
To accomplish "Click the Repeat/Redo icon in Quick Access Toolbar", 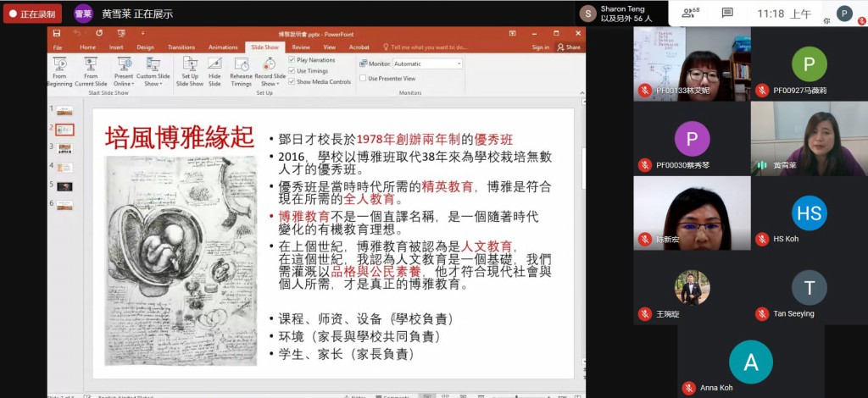I will [x=99, y=33].
